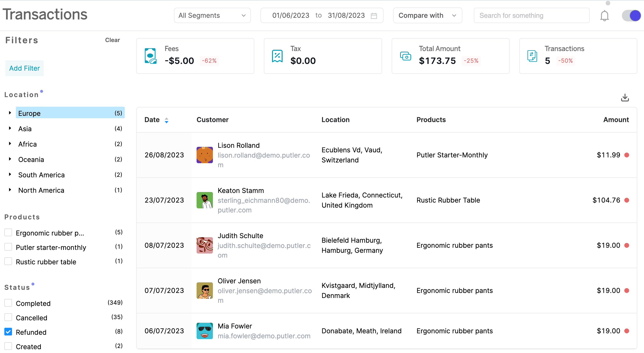This screenshot has height=353, width=644.
Task: Enable the Completed status checkbox
Action: (8, 303)
